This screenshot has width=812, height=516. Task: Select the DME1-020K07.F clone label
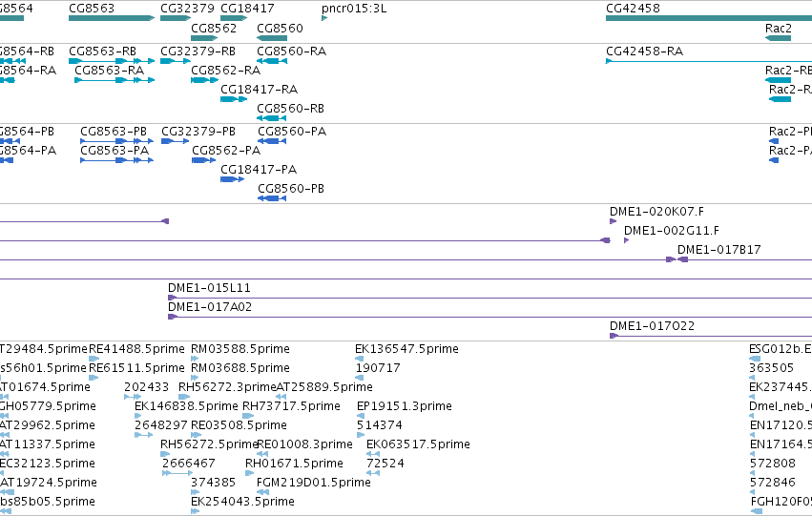click(656, 212)
